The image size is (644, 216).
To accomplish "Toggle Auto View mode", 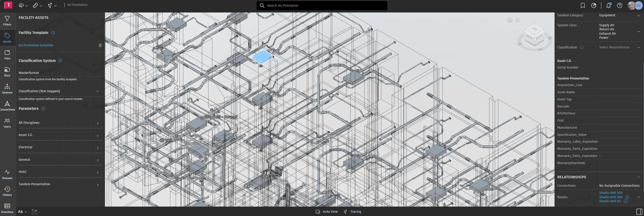I will tap(327, 212).
